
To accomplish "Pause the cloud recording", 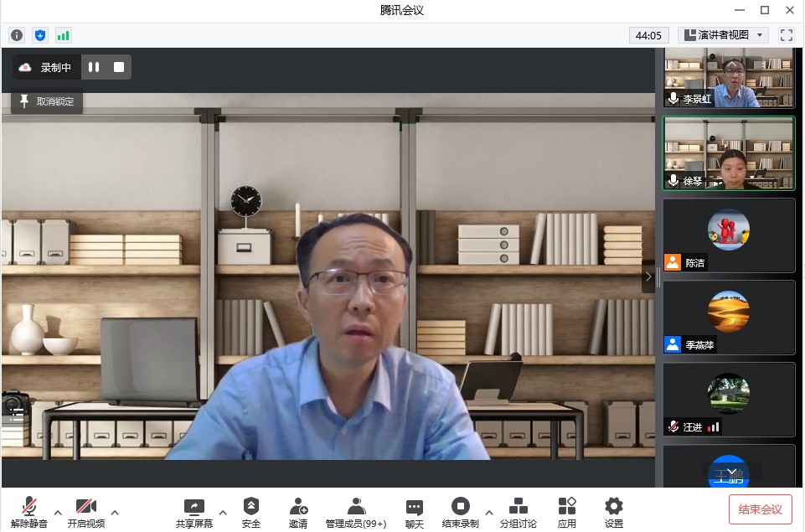I will [x=94, y=67].
